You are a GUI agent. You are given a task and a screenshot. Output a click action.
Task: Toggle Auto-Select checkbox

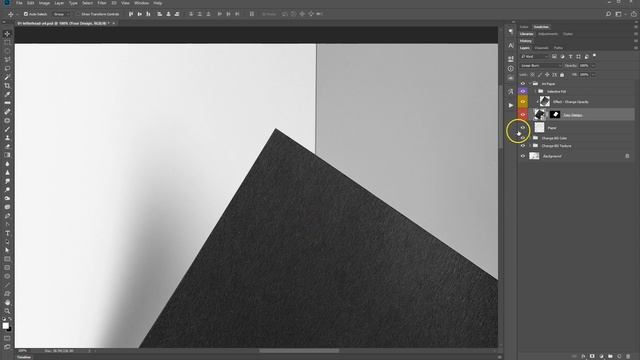(x=26, y=14)
